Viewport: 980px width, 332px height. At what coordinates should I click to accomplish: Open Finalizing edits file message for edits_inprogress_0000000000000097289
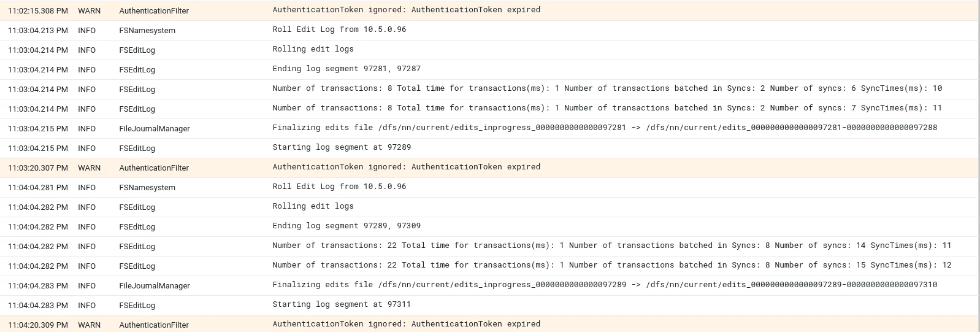[x=605, y=285]
